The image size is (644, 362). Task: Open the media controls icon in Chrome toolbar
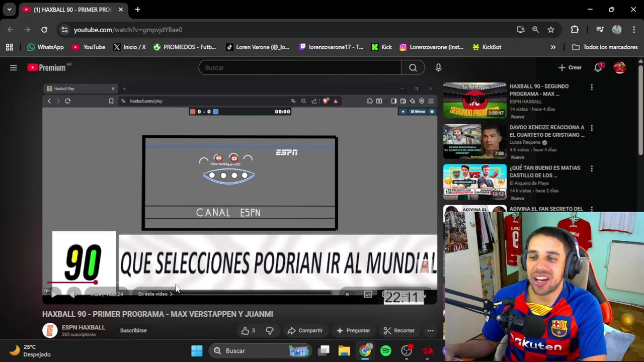point(600,30)
